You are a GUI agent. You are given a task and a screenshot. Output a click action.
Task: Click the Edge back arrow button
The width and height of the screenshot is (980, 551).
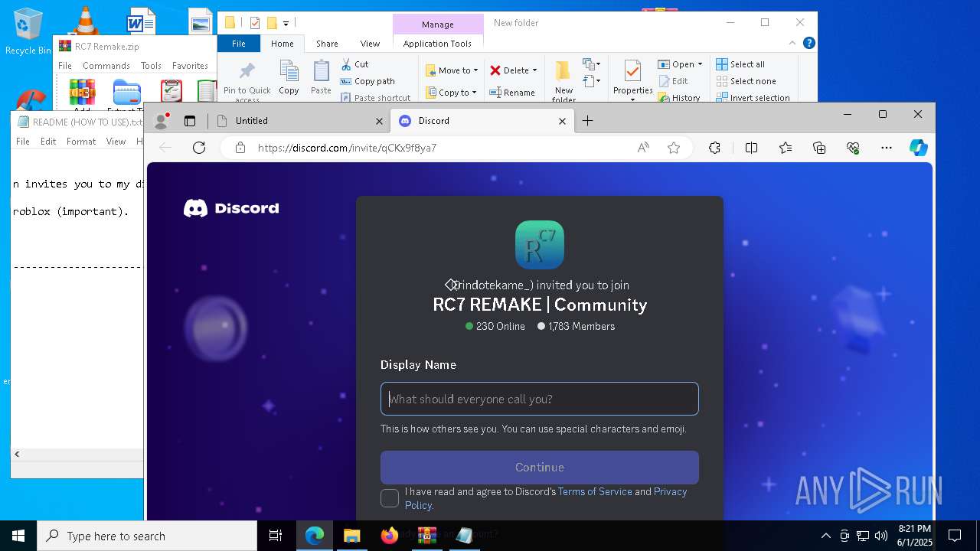(165, 148)
